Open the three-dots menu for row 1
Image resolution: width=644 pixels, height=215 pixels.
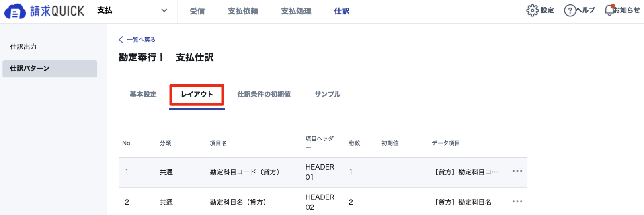pos(517,171)
